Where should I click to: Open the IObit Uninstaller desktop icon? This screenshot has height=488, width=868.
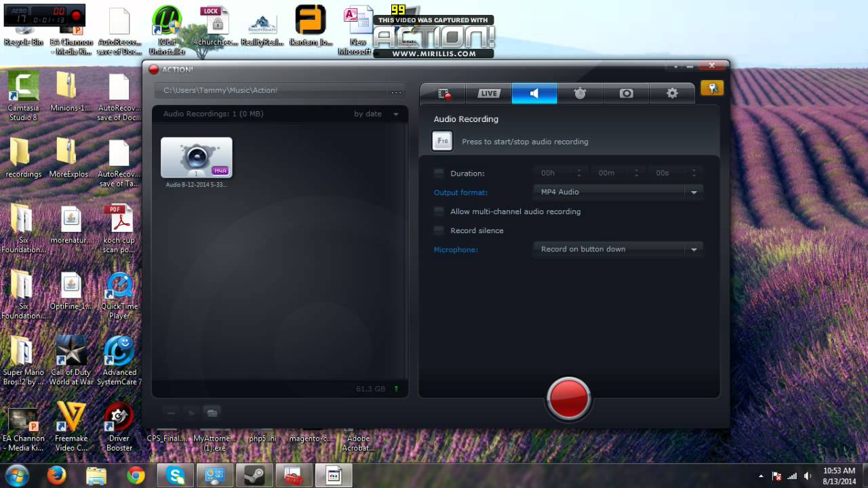[166, 29]
